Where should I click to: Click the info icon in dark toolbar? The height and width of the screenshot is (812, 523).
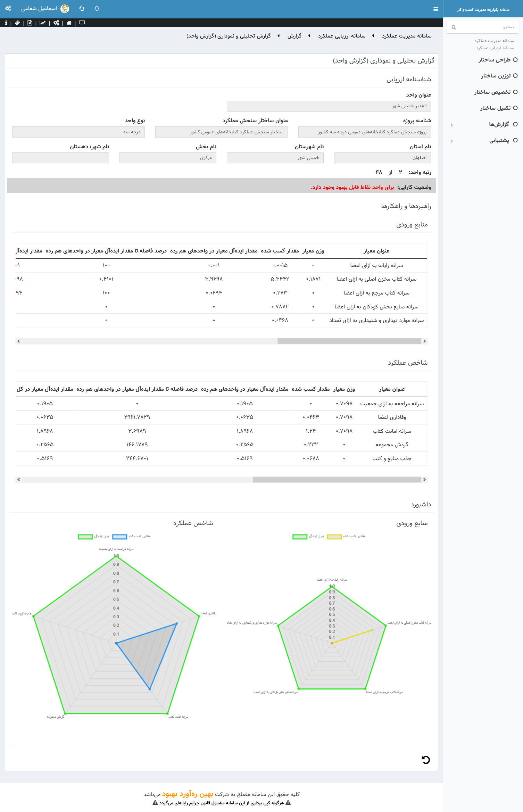click(x=6, y=23)
